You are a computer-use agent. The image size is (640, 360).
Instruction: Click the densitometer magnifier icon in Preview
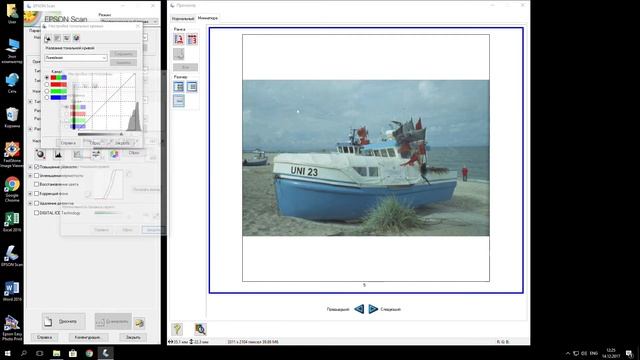point(200,329)
